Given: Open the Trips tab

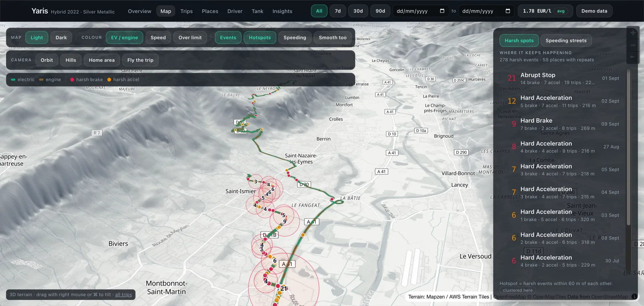Looking at the screenshot, I should click(186, 11).
